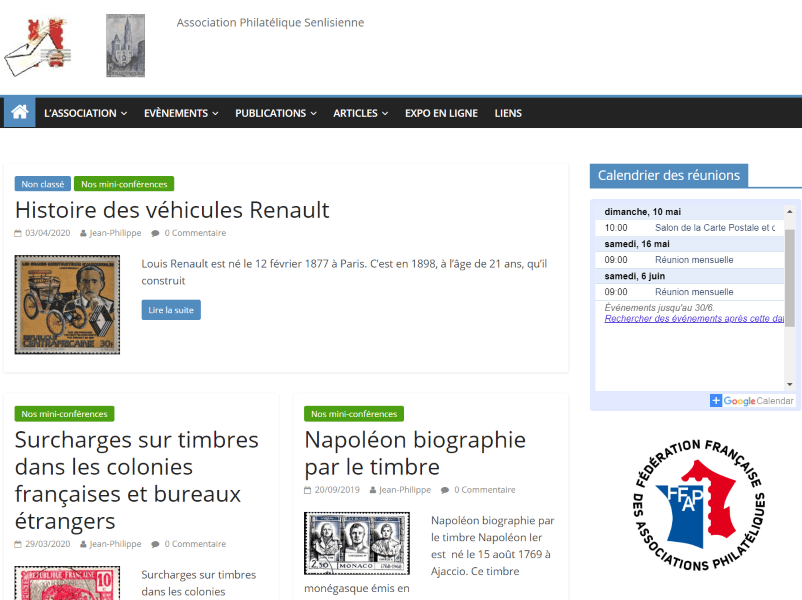Open 'Surcharges sur timbres' article title
Viewport: 802px width, 600px height.
click(x=137, y=480)
